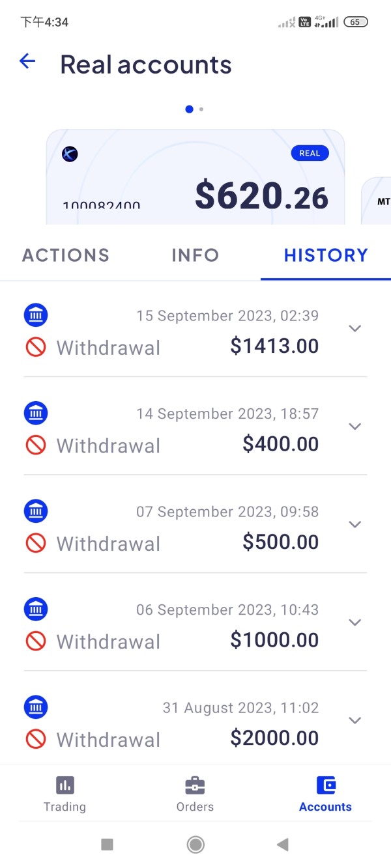Image resolution: width=391 pixels, height=868 pixels.
Task: Tap cancelled status icon on $1000.00 withdrawal
Action: click(36, 641)
